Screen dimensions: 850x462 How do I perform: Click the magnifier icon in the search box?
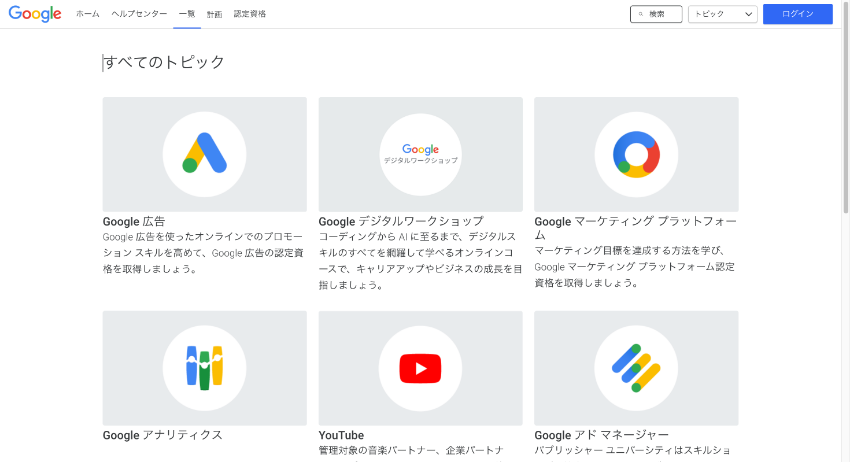pos(641,14)
